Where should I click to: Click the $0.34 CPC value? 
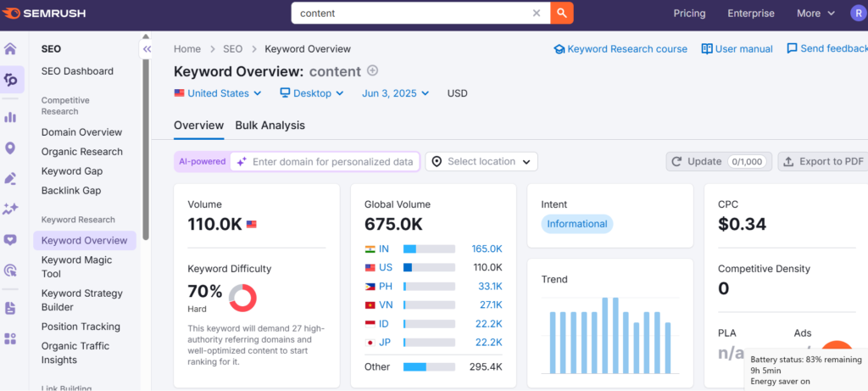click(x=743, y=224)
